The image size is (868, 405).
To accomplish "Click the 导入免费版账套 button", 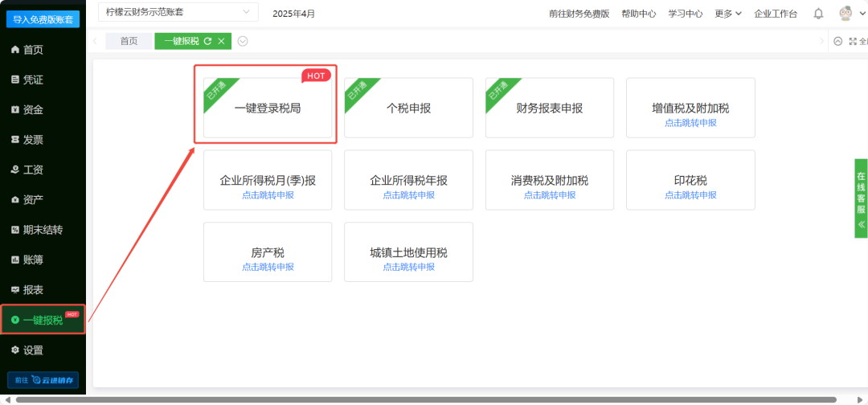I will pos(43,20).
